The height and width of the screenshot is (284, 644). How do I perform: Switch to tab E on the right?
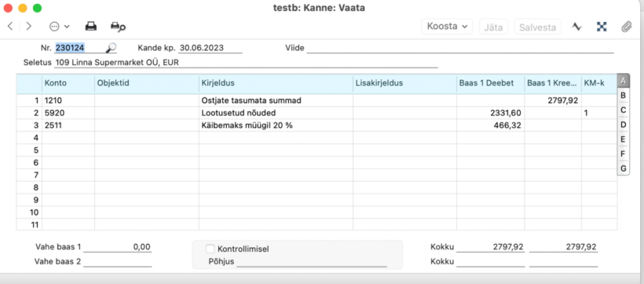pyautogui.click(x=623, y=139)
